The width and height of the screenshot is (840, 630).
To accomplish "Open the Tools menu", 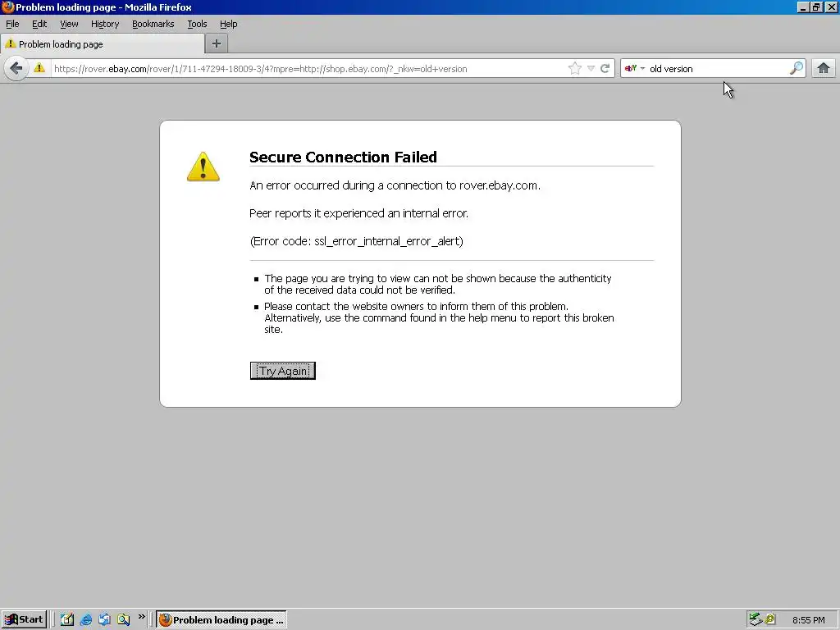I will pos(197,24).
